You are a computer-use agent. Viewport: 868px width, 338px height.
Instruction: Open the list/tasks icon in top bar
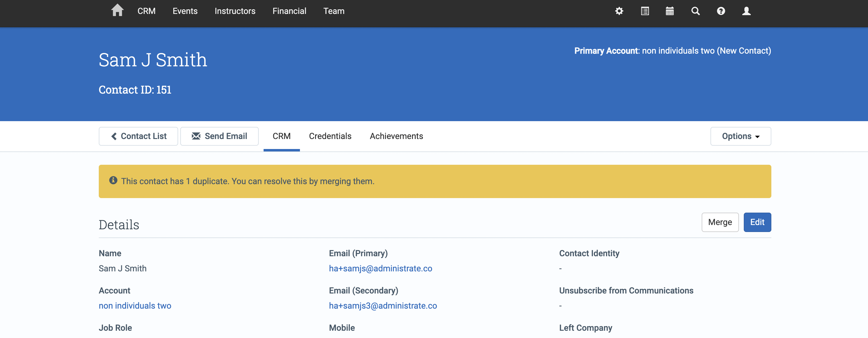click(645, 11)
